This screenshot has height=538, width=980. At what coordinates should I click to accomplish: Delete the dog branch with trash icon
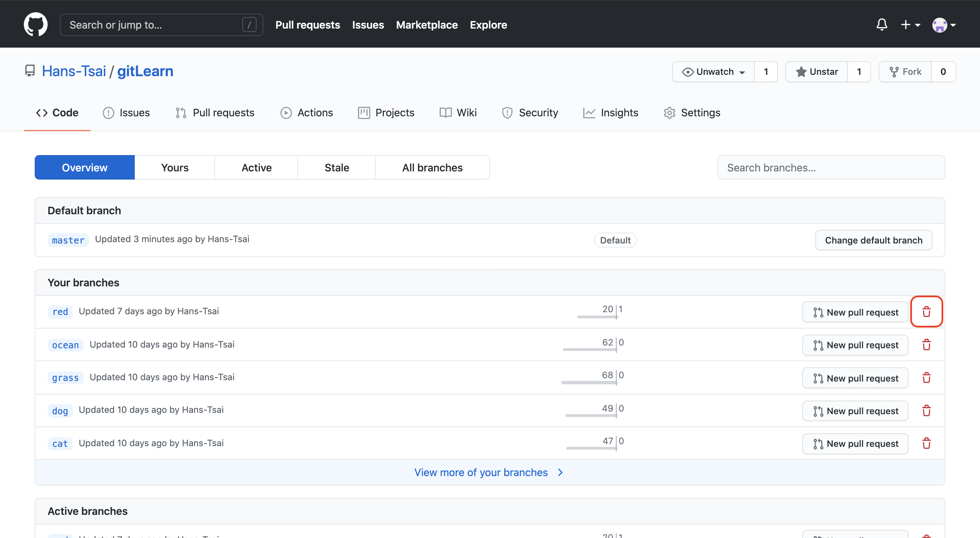tap(926, 410)
